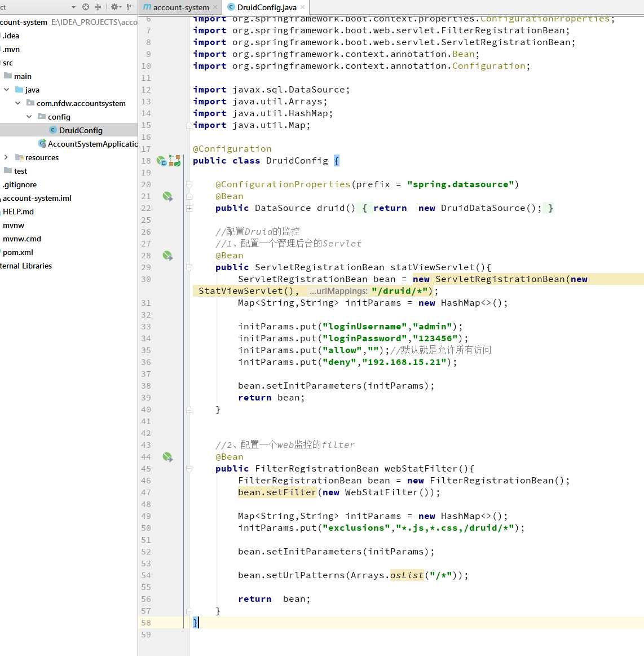Select the .mvn folder
The width and height of the screenshot is (644, 656).
(11, 50)
